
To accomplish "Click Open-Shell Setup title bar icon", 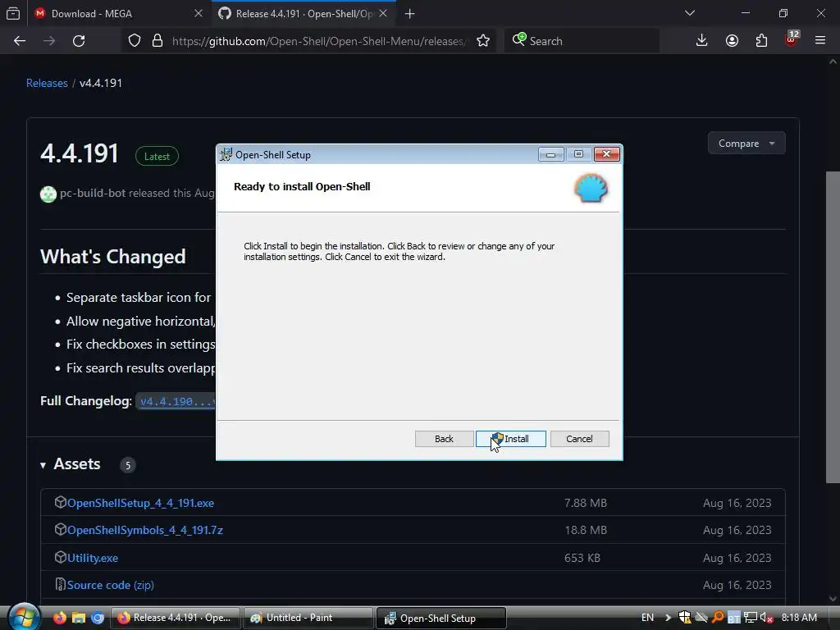I will pos(226,154).
